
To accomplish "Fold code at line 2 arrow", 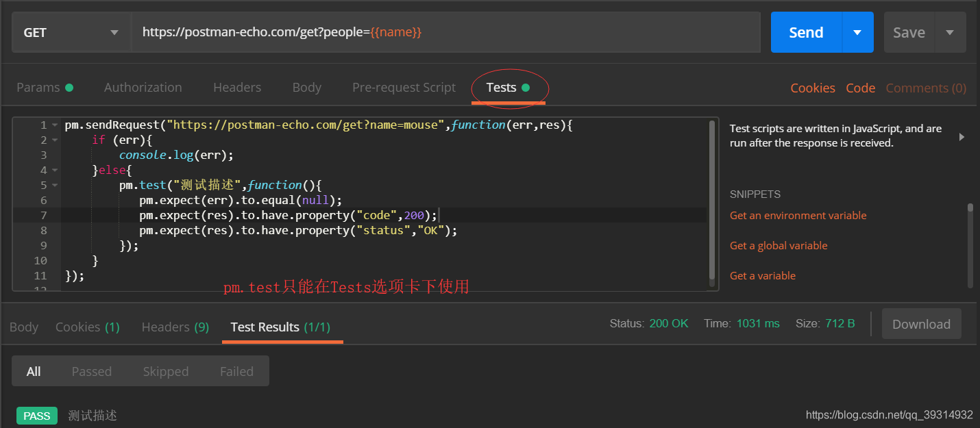I will click(54, 140).
